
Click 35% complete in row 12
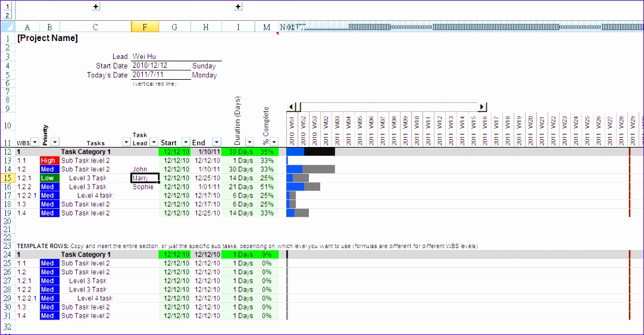pos(267,152)
